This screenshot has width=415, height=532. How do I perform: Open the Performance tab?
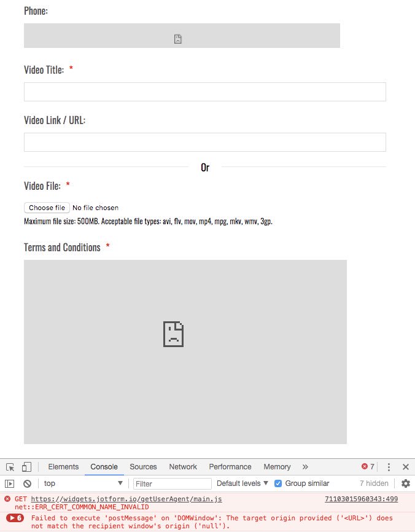pyautogui.click(x=230, y=467)
